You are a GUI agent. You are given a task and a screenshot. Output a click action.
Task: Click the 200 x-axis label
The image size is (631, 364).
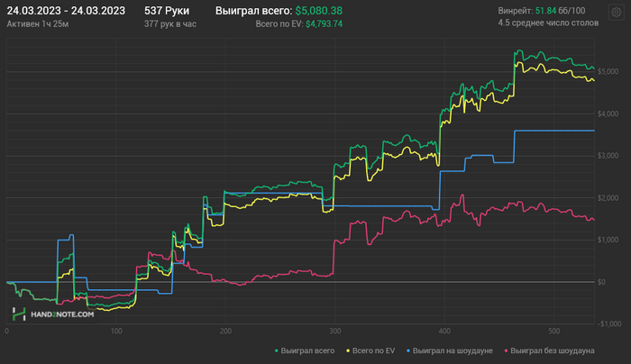225,331
